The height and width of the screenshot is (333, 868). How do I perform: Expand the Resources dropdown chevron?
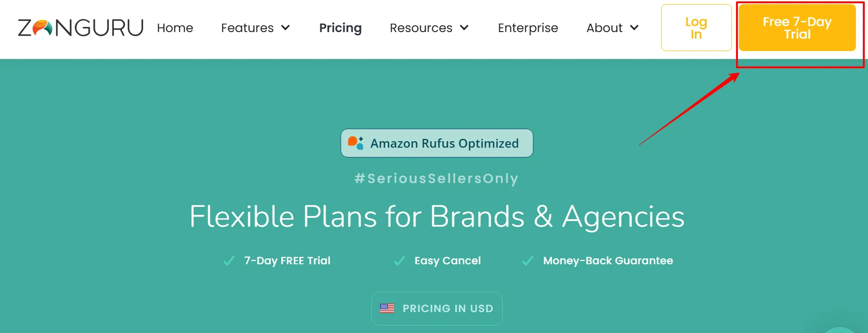pos(464,28)
